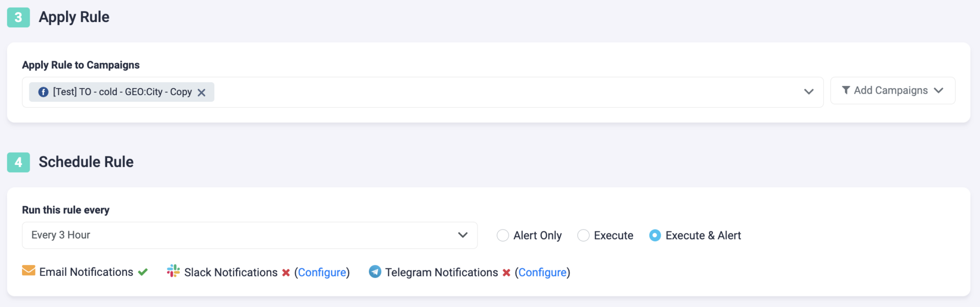
Task: Click the red X next to Slack Notifications
Action: coord(286,272)
